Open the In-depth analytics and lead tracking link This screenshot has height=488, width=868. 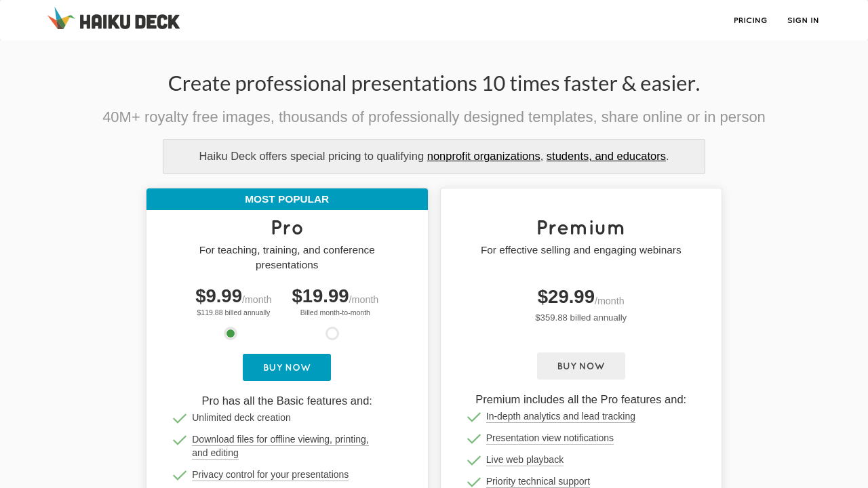(x=561, y=416)
